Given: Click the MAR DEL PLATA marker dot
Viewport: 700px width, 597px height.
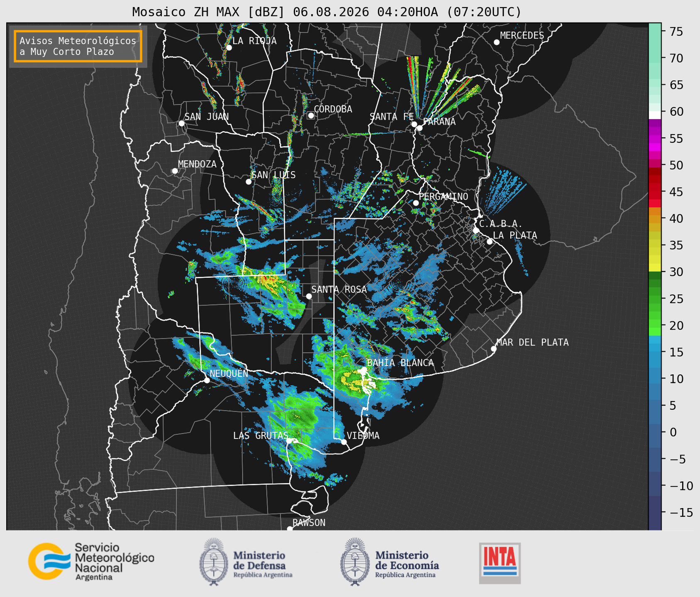Looking at the screenshot, I should (x=493, y=349).
